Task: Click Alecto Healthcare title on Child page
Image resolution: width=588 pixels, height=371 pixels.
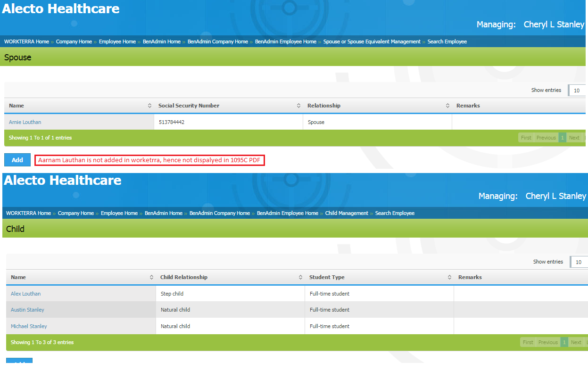Action: click(63, 180)
